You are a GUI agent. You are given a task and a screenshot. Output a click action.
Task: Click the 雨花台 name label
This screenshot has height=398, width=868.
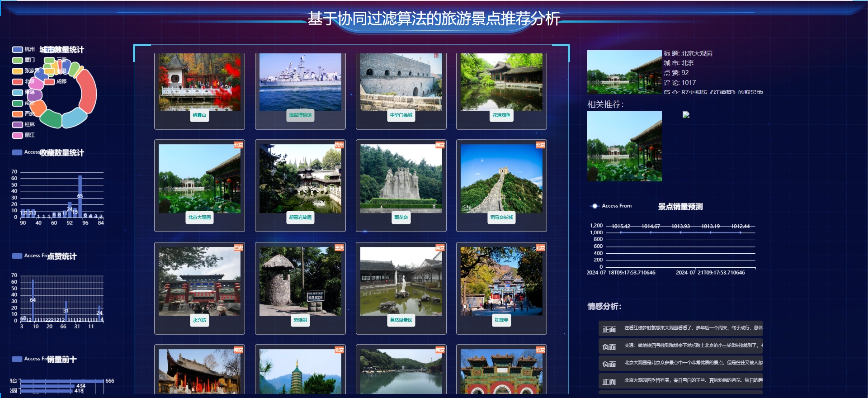coord(401,218)
